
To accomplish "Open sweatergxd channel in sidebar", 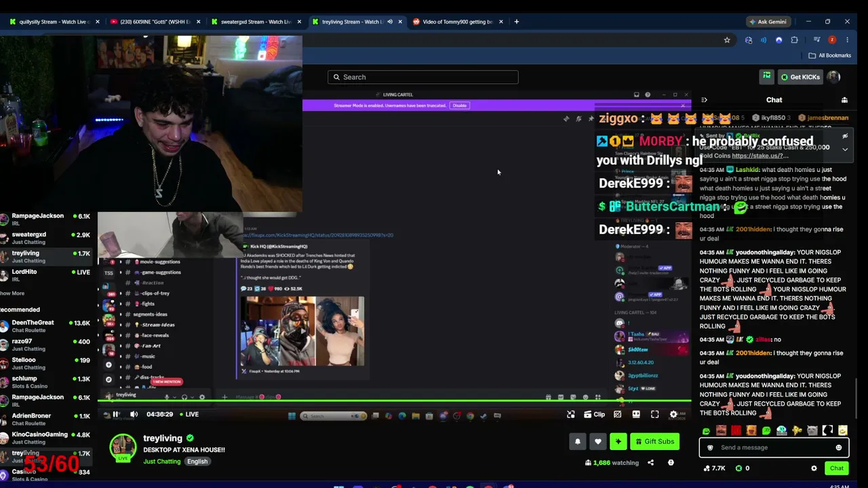I will [x=45, y=238].
